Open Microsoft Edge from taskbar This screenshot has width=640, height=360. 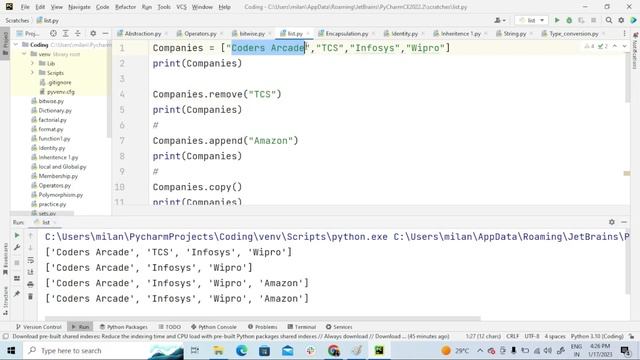tap(241, 351)
